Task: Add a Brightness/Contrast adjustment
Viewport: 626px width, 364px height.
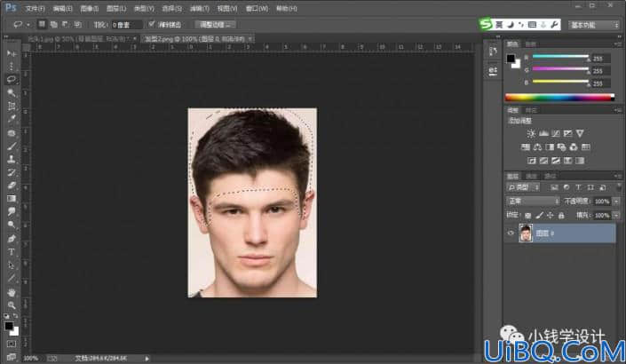Action: tap(531, 133)
